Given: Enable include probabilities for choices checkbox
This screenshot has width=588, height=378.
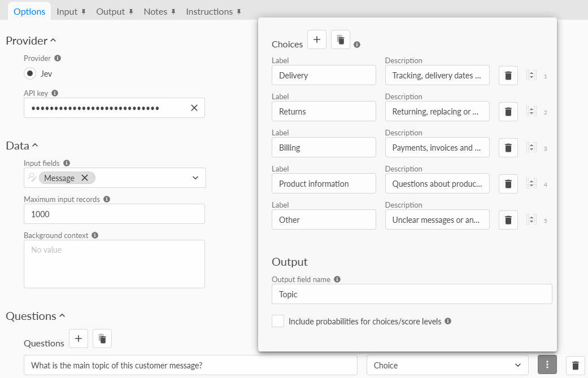Looking at the screenshot, I should (278, 321).
